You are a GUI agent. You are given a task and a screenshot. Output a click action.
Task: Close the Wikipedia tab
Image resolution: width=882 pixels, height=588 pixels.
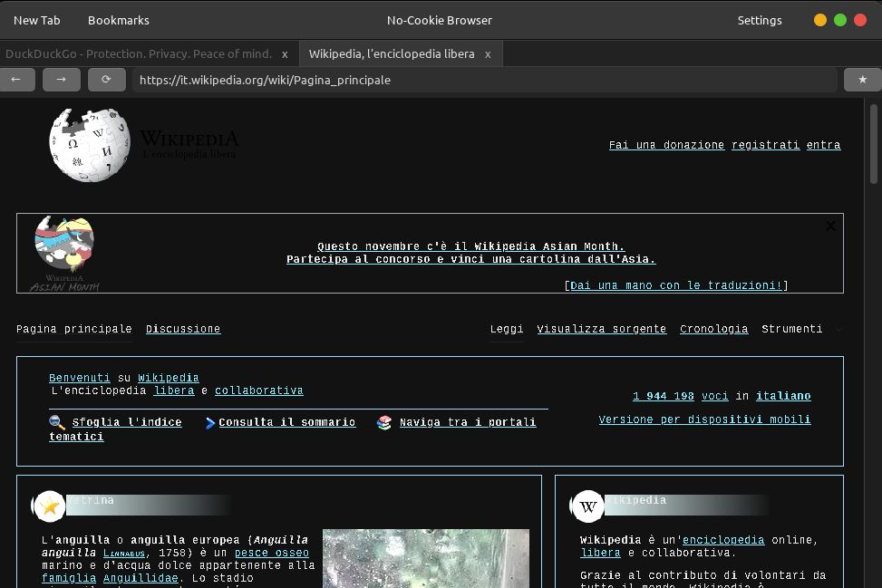tap(488, 54)
